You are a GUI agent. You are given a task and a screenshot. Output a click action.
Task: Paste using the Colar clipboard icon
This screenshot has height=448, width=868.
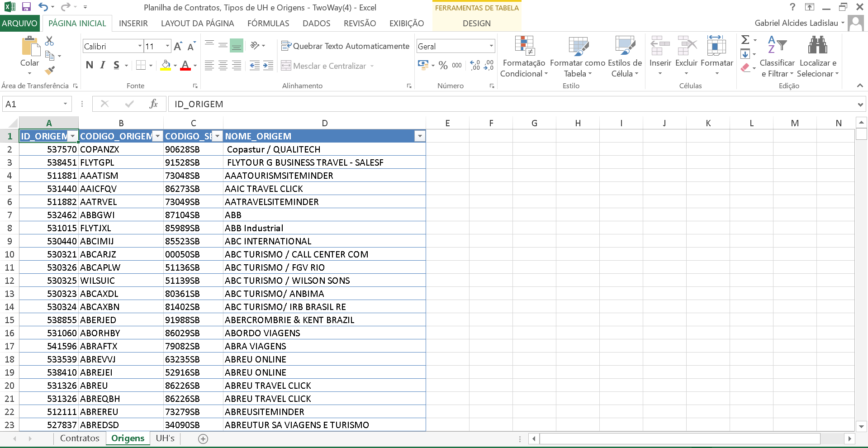click(x=30, y=46)
